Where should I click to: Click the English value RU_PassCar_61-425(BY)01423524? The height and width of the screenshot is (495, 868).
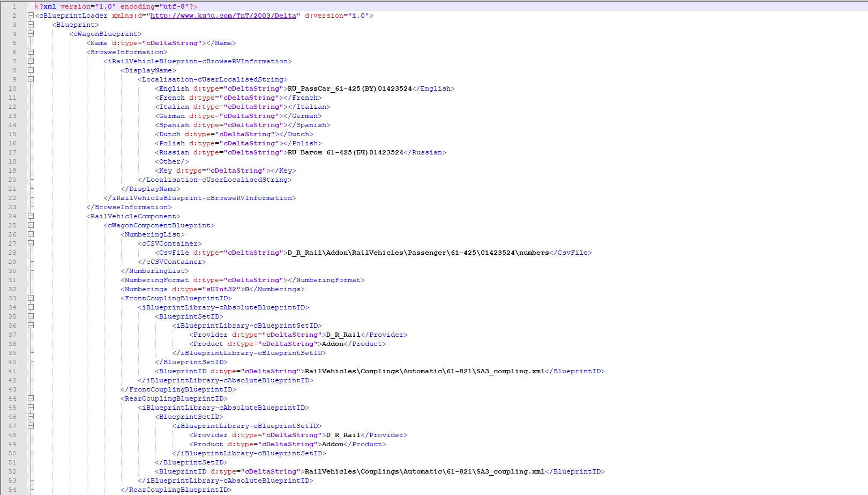(x=350, y=88)
